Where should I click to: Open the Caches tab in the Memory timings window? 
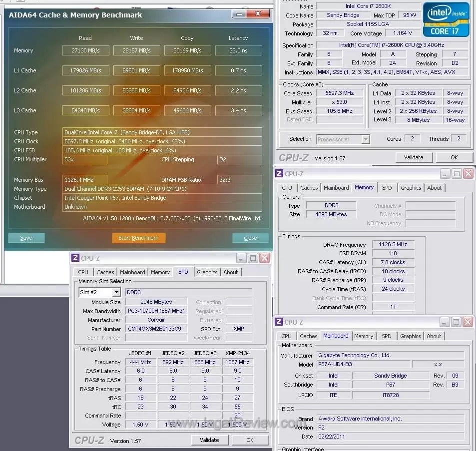309,188
